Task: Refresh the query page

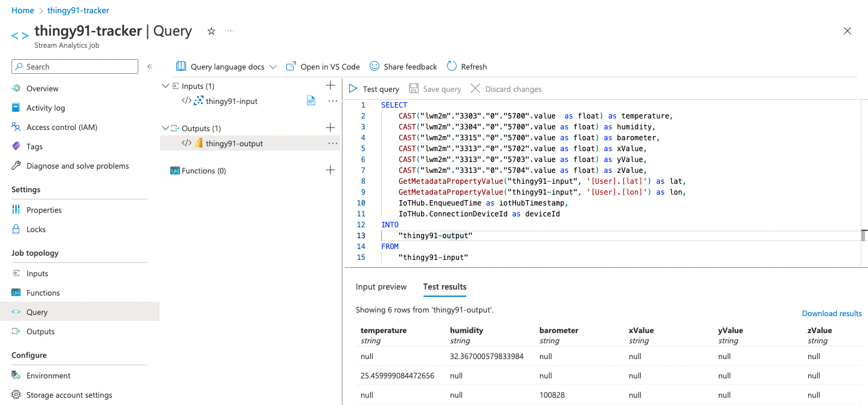Action: [x=466, y=66]
